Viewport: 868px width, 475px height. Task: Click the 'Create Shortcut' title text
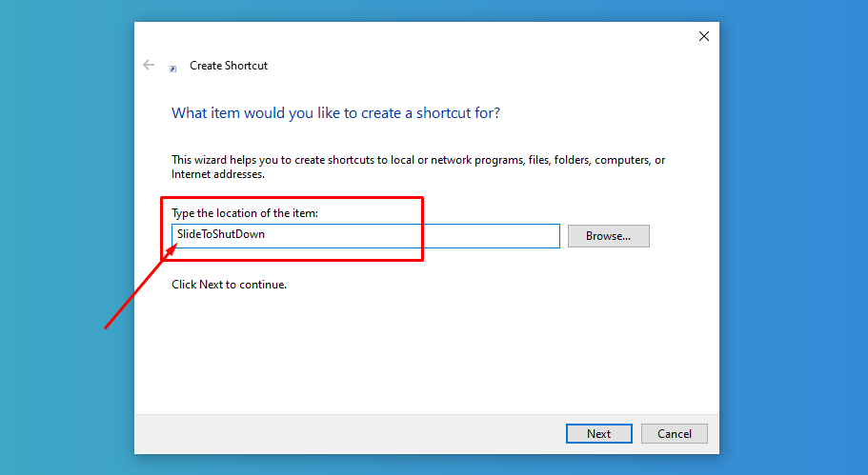click(x=229, y=66)
